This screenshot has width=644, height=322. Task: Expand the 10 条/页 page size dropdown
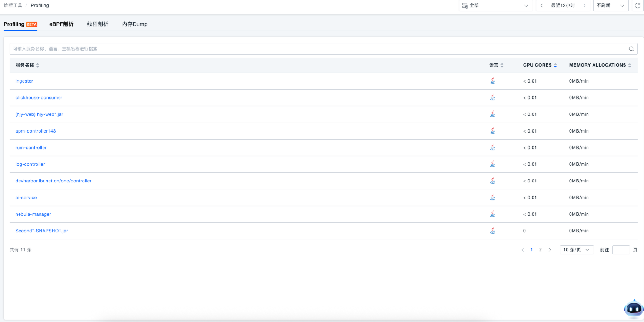click(576, 250)
